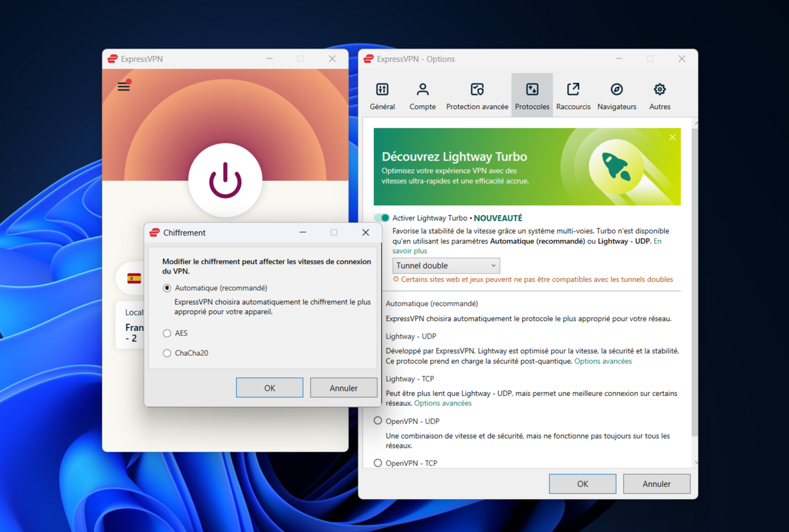Screen dimensions: 789x532
Task: Click Annuler in the Chiffrement dialog
Action: [x=344, y=388]
